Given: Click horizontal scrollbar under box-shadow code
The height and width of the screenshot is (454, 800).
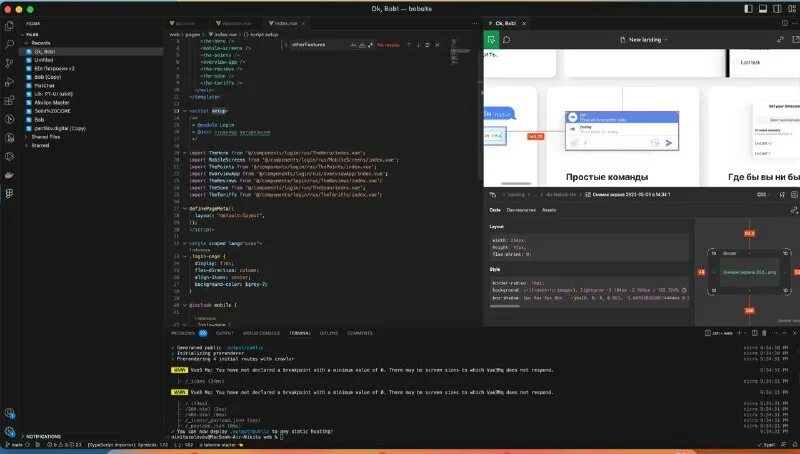Looking at the screenshot, I should tap(505, 306).
